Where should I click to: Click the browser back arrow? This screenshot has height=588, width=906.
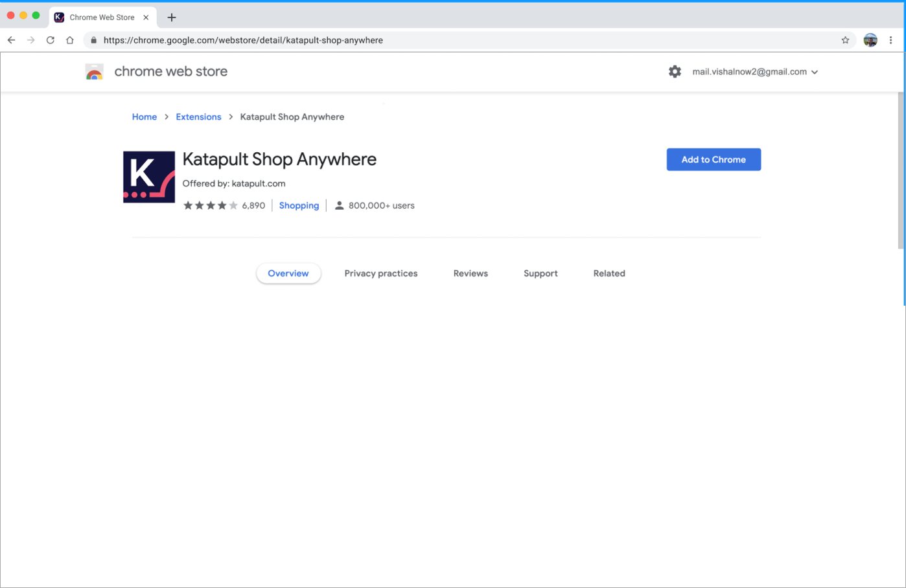click(x=12, y=40)
